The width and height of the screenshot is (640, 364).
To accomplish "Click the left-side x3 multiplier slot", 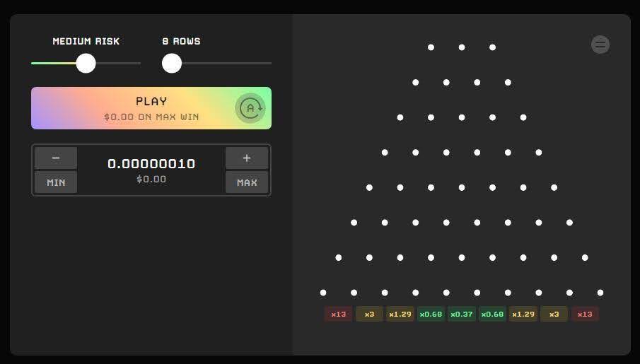I will 369,314.
